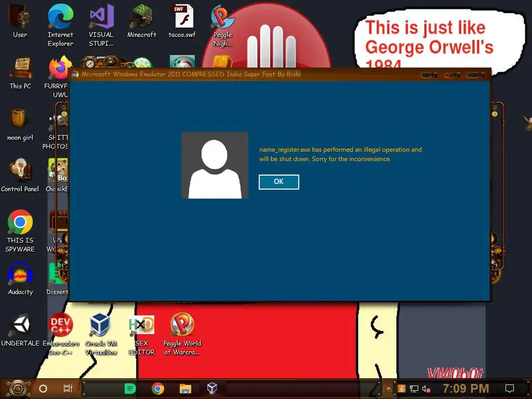
Task: Open the User folder desktop icon
Action: [x=20, y=21]
